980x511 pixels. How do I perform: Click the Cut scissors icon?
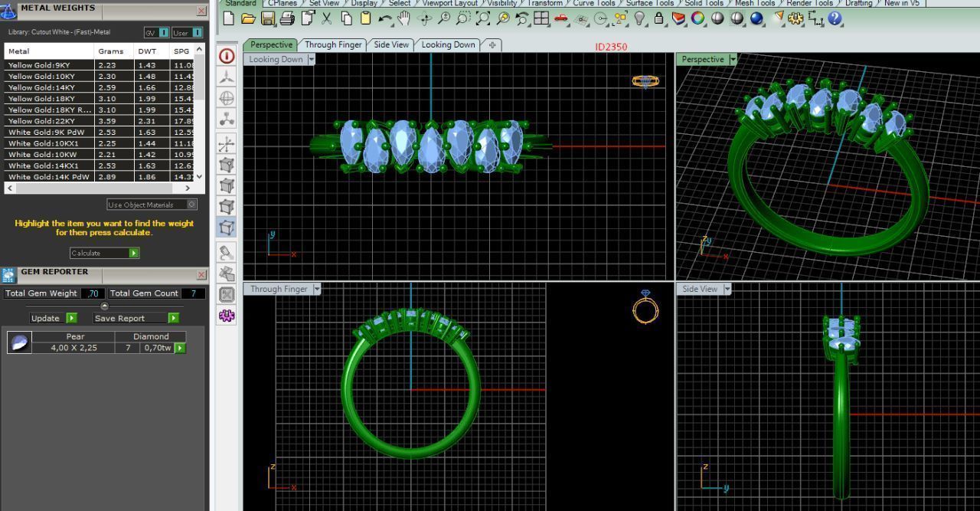(x=327, y=18)
